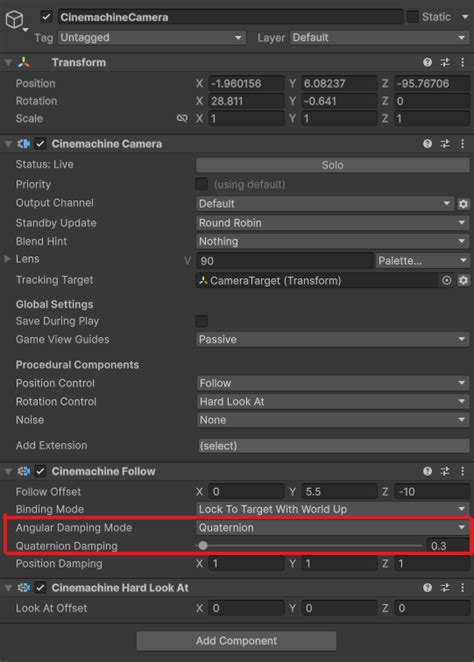The width and height of the screenshot is (474, 662).
Task: Click the Cinemachine Hard Look At component icon
Action: coord(24,588)
